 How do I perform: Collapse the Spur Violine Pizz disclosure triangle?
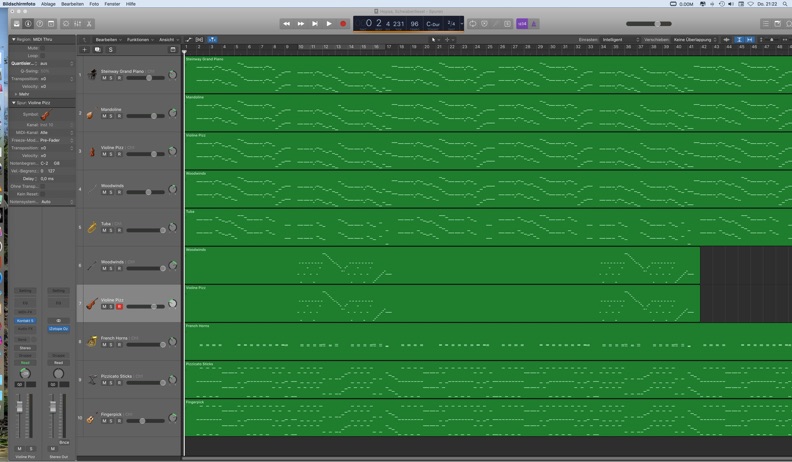(14, 102)
